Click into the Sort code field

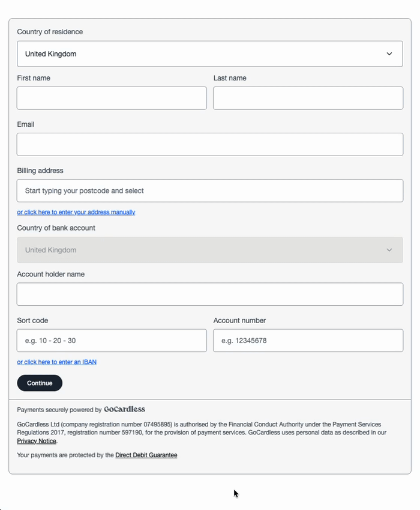tap(112, 341)
